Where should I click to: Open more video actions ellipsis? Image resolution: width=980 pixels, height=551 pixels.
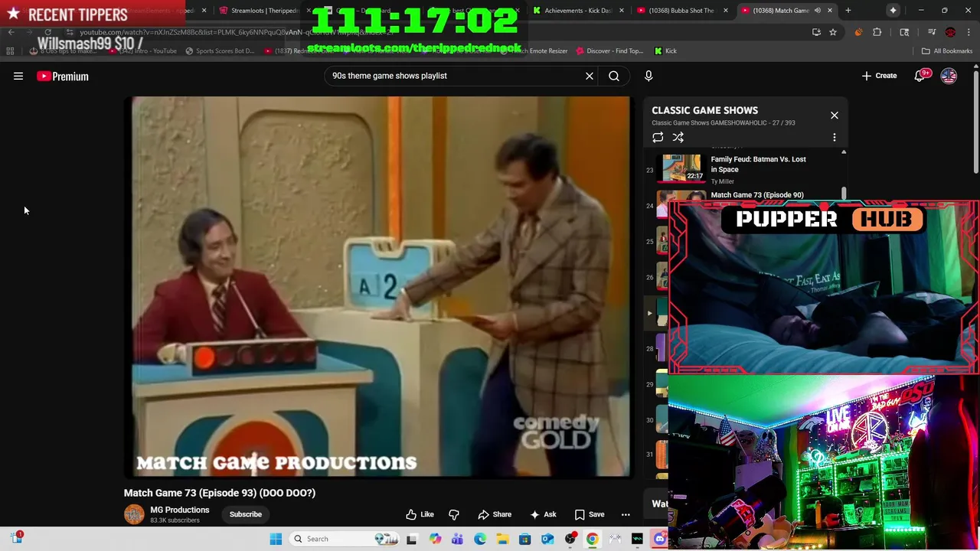coord(626,514)
